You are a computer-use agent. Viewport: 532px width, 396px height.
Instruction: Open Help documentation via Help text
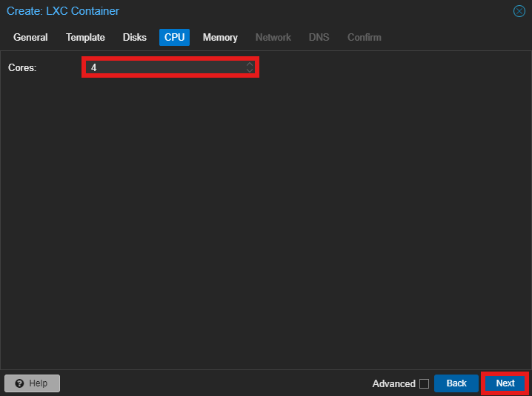38,383
